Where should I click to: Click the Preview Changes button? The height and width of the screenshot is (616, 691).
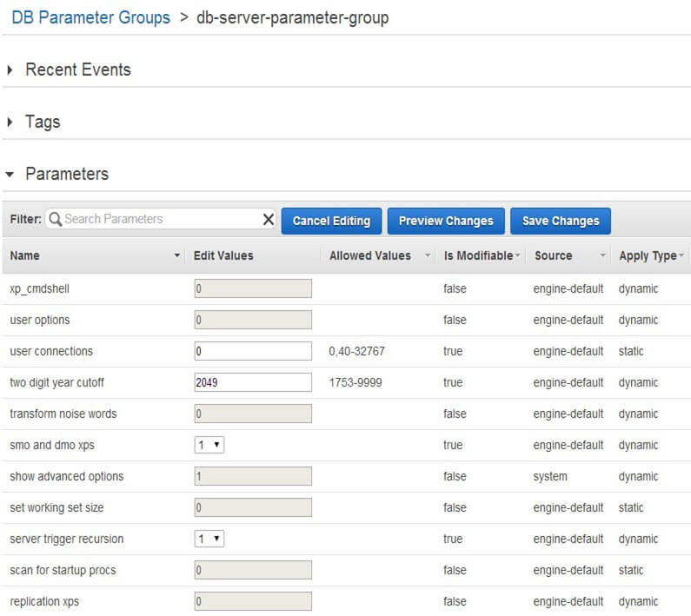point(445,221)
